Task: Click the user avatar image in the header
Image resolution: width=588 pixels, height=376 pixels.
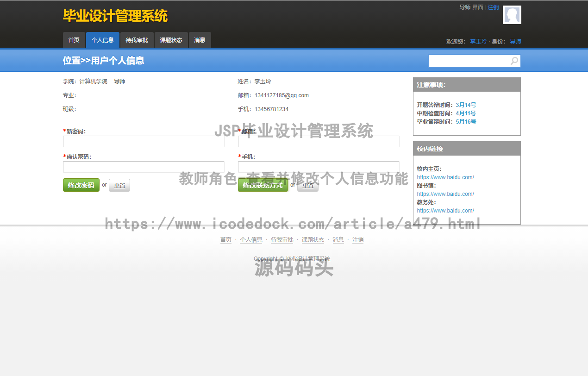Action: point(512,14)
